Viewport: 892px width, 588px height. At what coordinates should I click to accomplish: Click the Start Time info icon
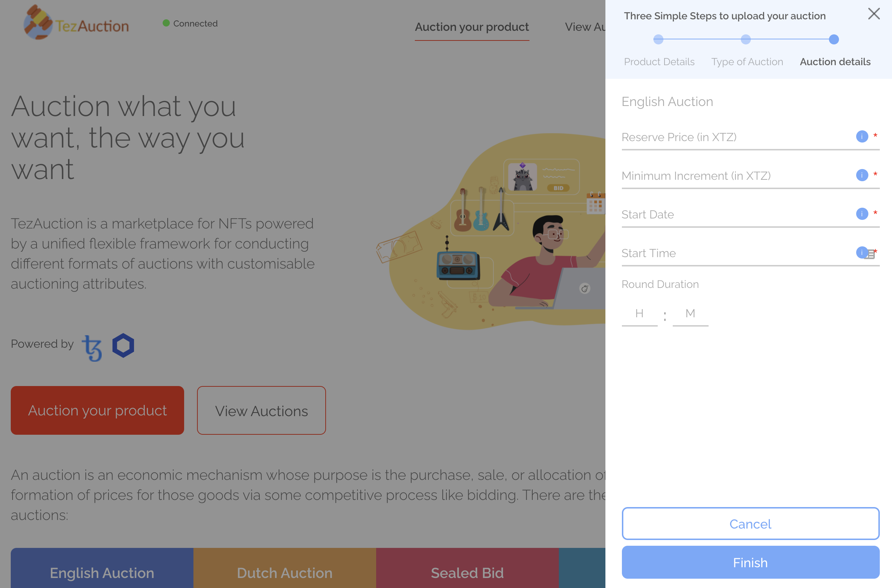[x=861, y=252]
